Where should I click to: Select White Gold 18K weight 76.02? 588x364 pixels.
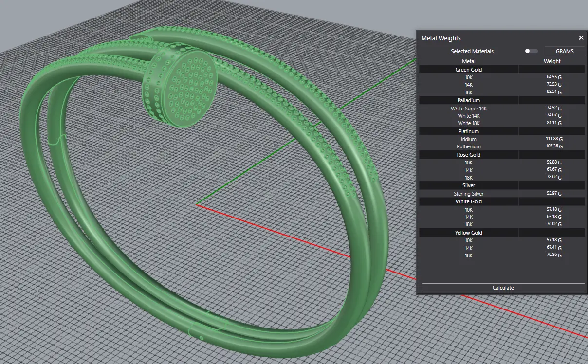click(554, 224)
